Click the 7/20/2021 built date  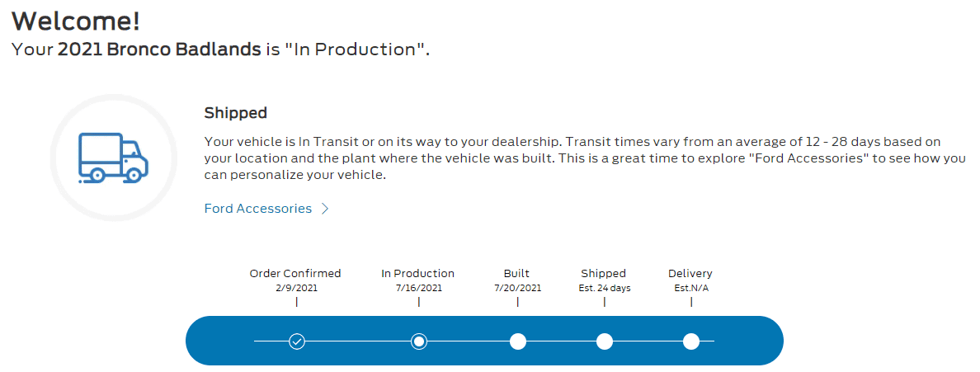tap(517, 288)
